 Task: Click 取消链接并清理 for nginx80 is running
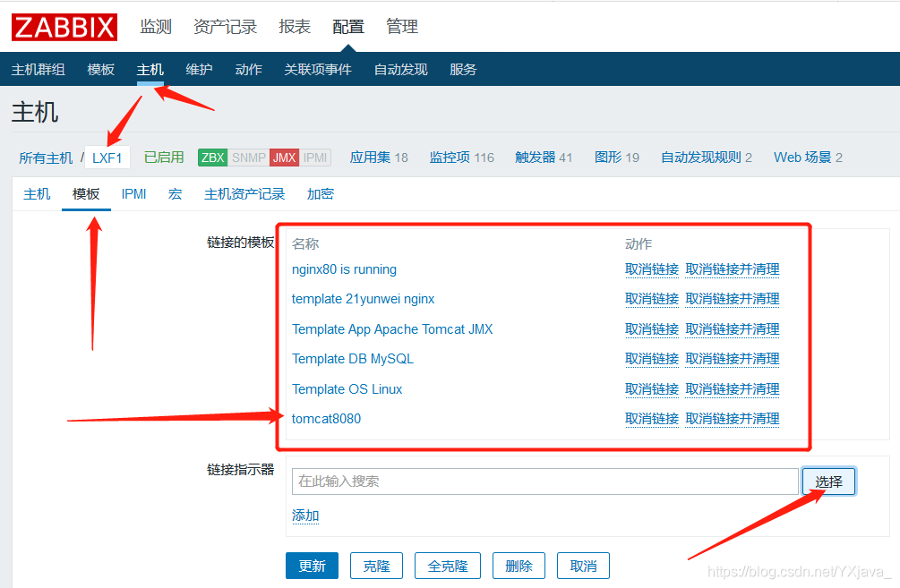[733, 269]
